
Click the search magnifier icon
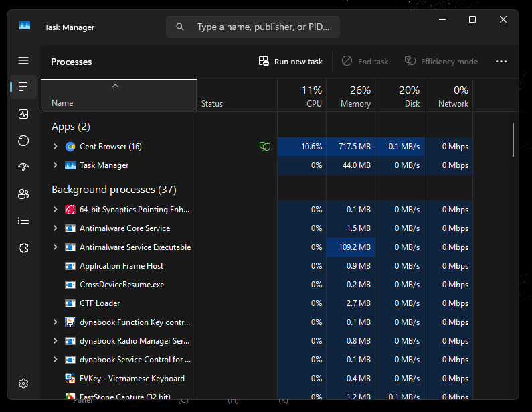[x=180, y=27]
